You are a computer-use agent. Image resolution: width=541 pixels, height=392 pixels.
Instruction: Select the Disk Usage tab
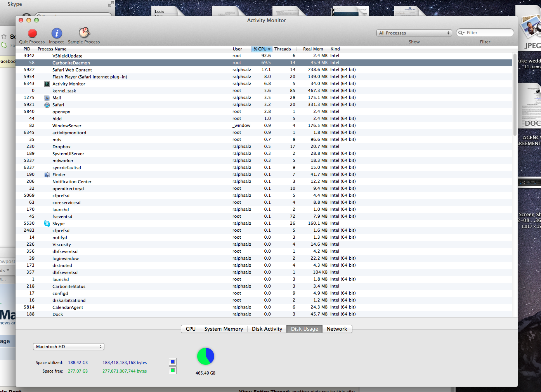pyautogui.click(x=305, y=329)
